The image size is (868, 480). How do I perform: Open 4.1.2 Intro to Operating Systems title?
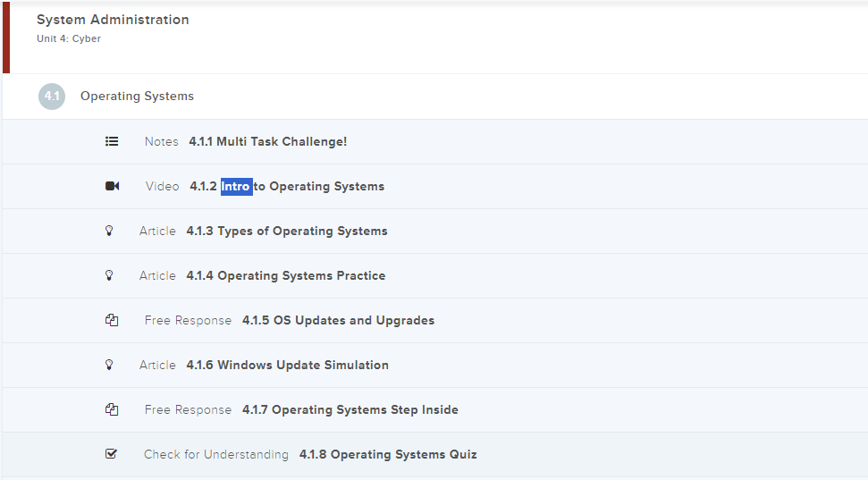(x=287, y=187)
